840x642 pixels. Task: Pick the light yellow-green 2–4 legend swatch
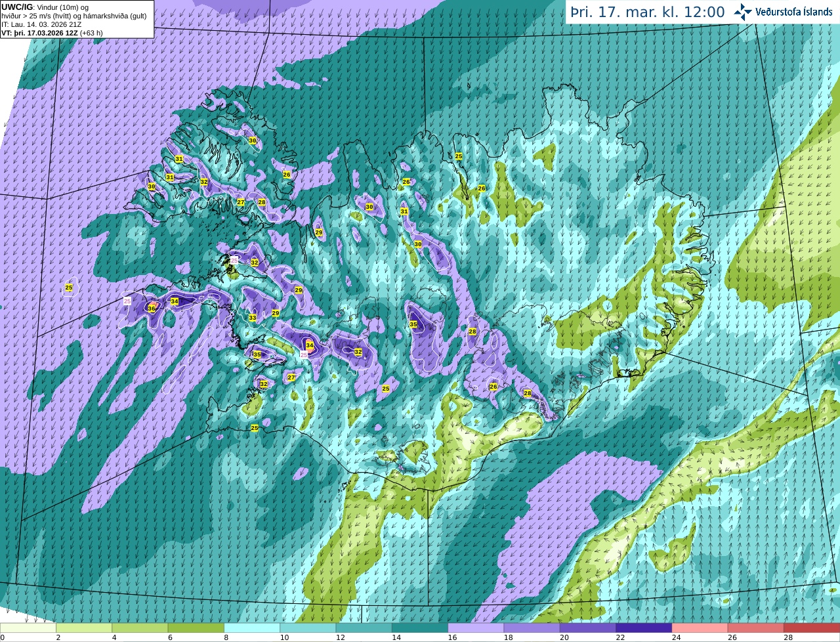(x=84, y=628)
